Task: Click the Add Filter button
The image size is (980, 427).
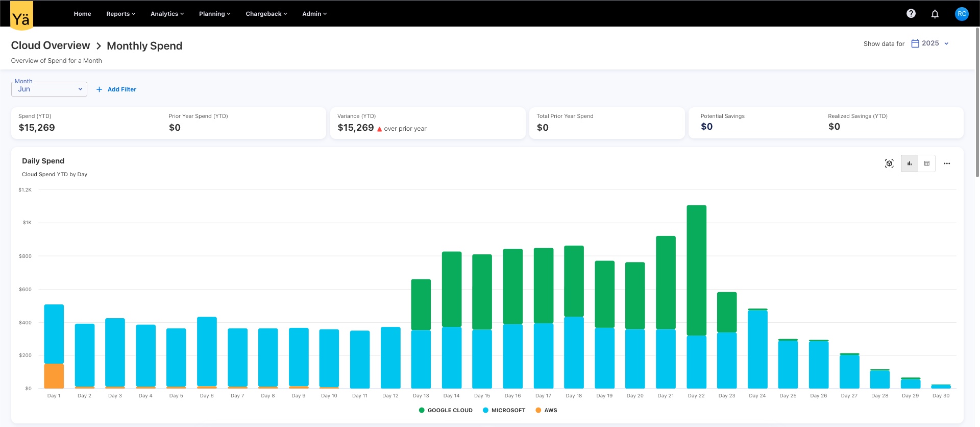Action: click(121, 89)
